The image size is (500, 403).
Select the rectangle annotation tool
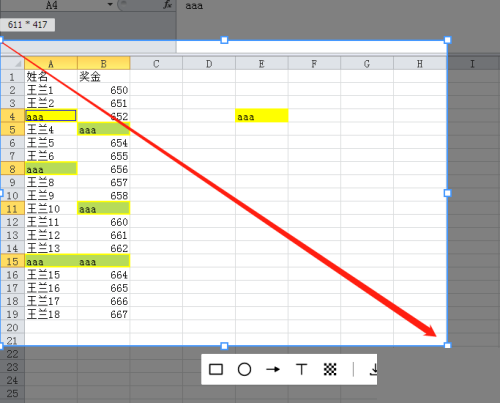coord(216,369)
